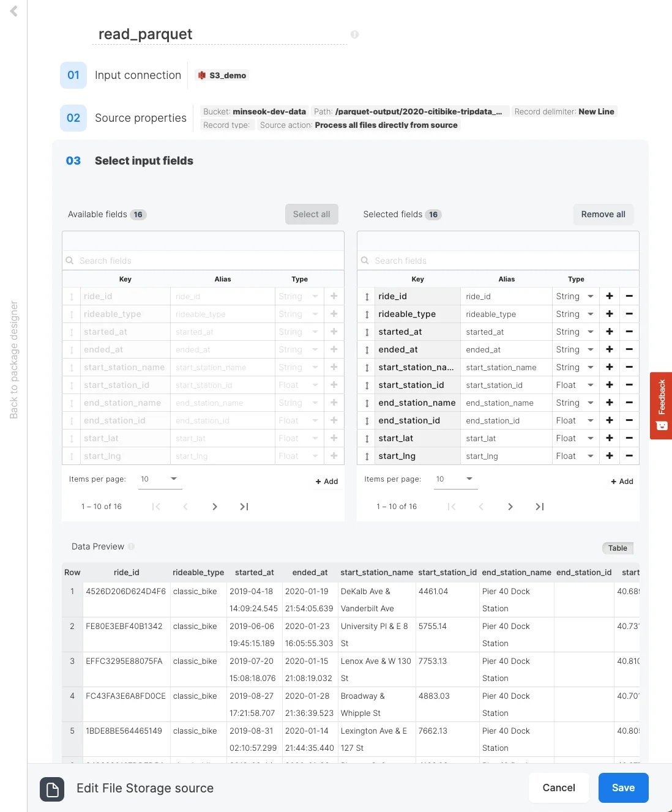
Task: Click plus icon for start_lng selected row
Action: coord(610,456)
